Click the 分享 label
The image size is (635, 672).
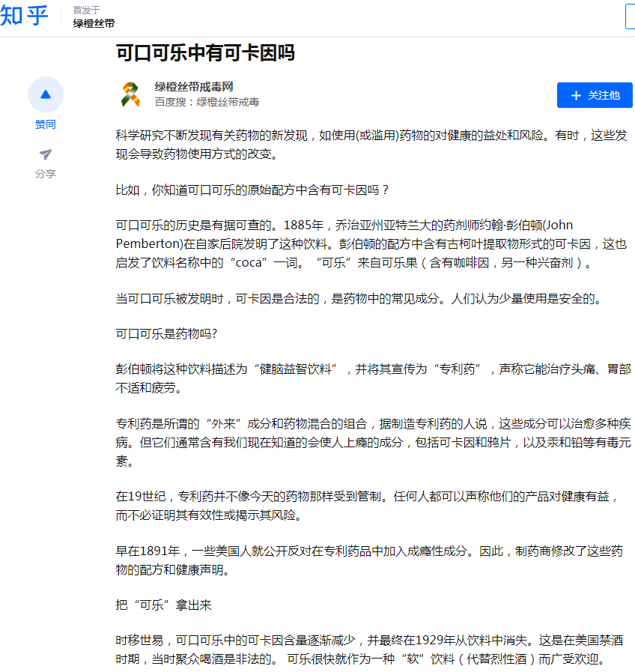[x=46, y=174]
